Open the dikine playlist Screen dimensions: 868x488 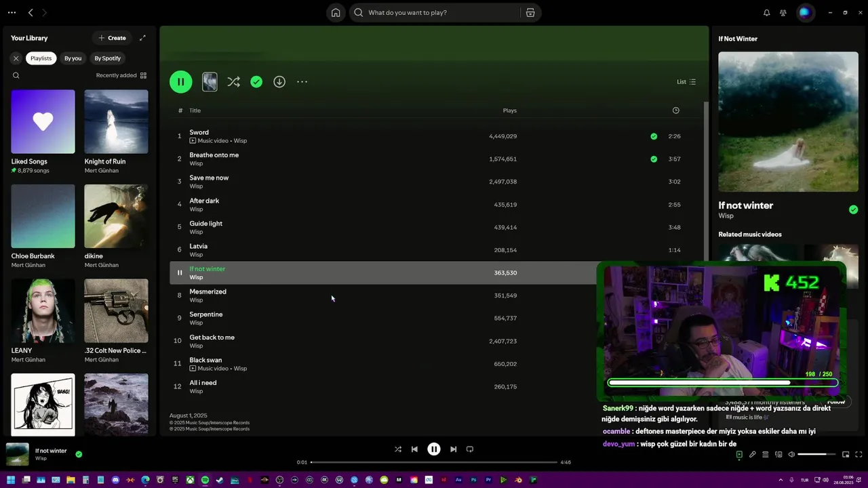pyautogui.click(x=116, y=226)
